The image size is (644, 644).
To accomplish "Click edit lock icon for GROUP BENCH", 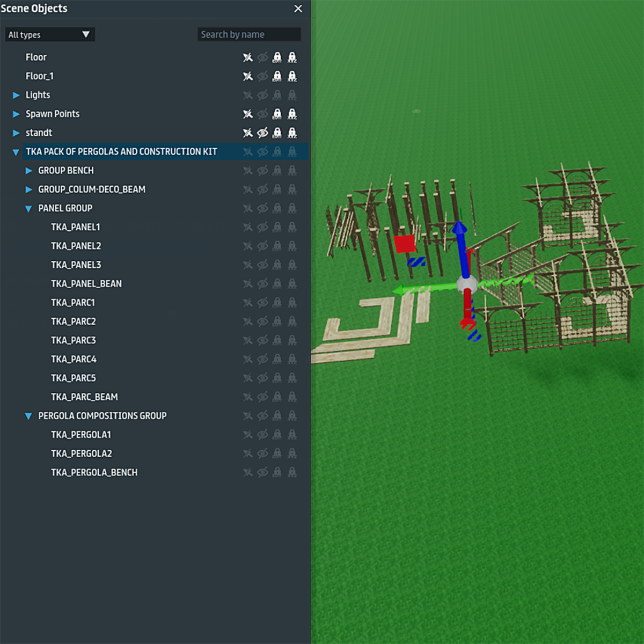I will click(x=277, y=171).
